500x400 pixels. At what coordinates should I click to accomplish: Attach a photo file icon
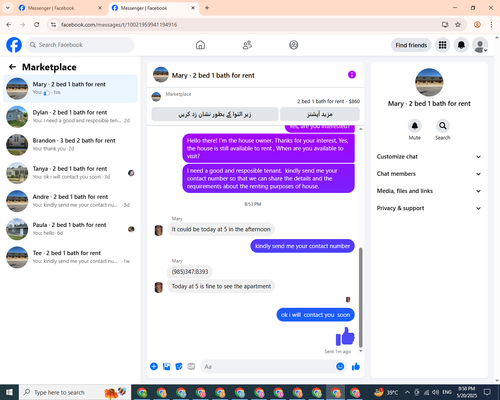pyautogui.click(x=166, y=367)
